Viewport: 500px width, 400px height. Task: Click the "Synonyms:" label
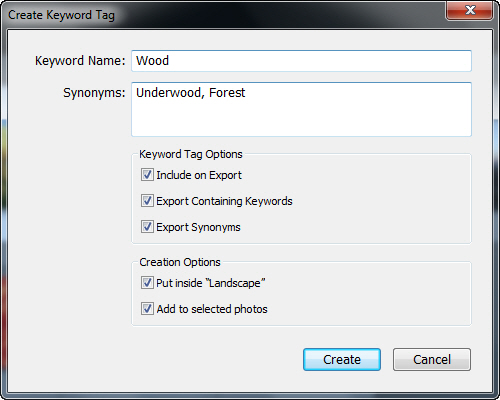coord(94,93)
